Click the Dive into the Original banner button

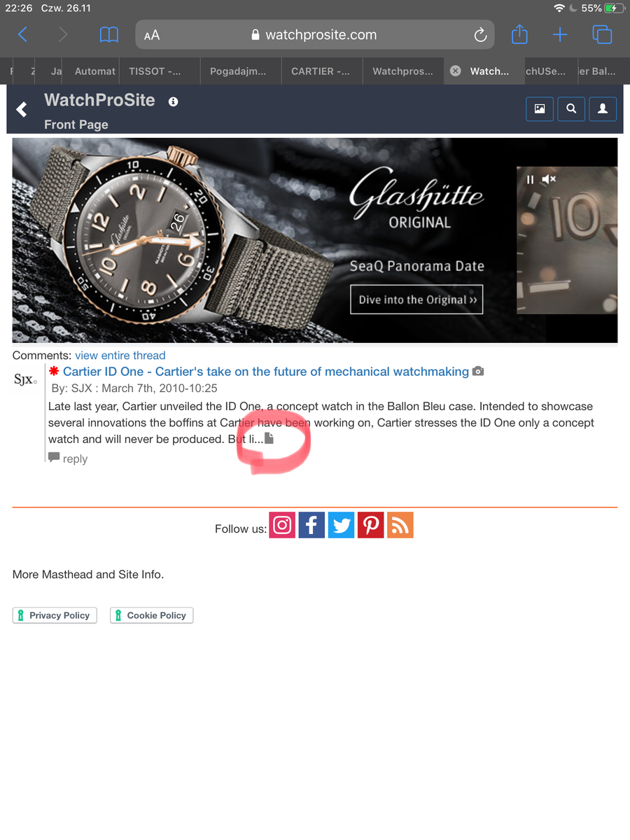[x=416, y=300]
